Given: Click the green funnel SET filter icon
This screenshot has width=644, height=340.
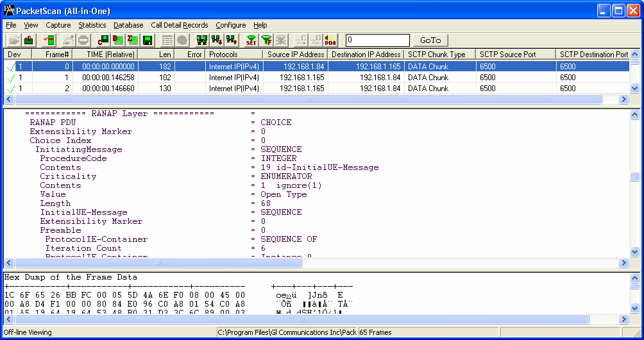Looking at the screenshot, I should 251,40.
